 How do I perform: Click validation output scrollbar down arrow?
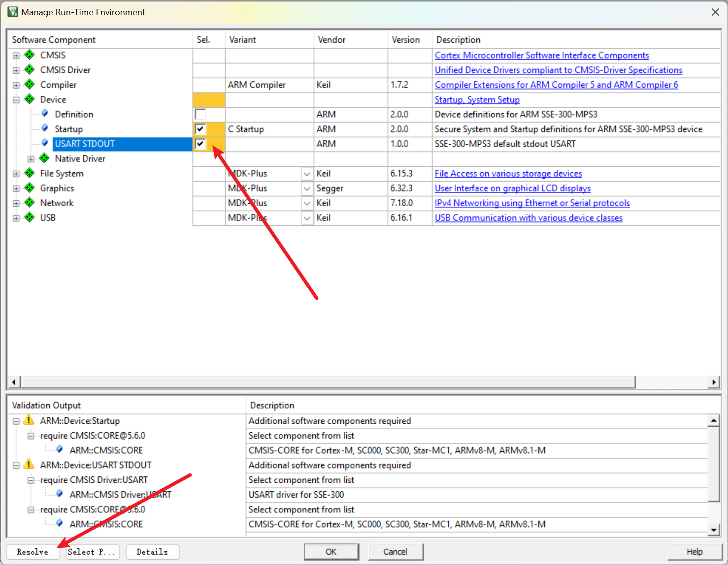714,530
